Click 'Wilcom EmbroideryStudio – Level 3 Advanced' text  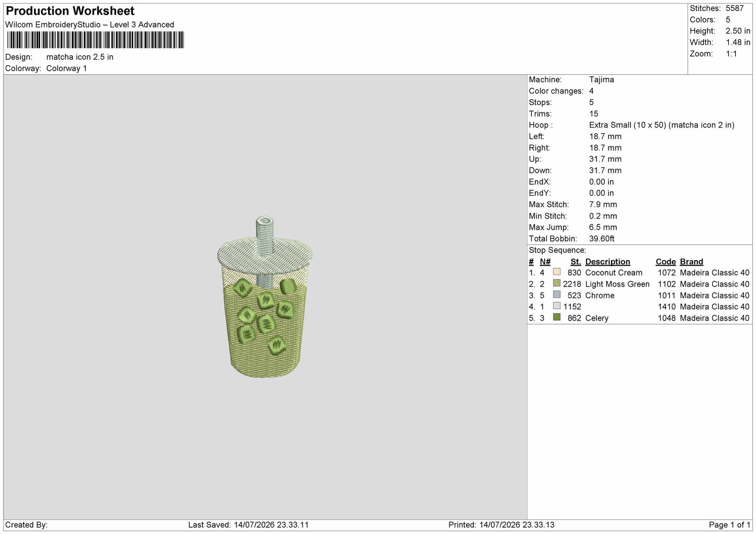pos(89,25)
